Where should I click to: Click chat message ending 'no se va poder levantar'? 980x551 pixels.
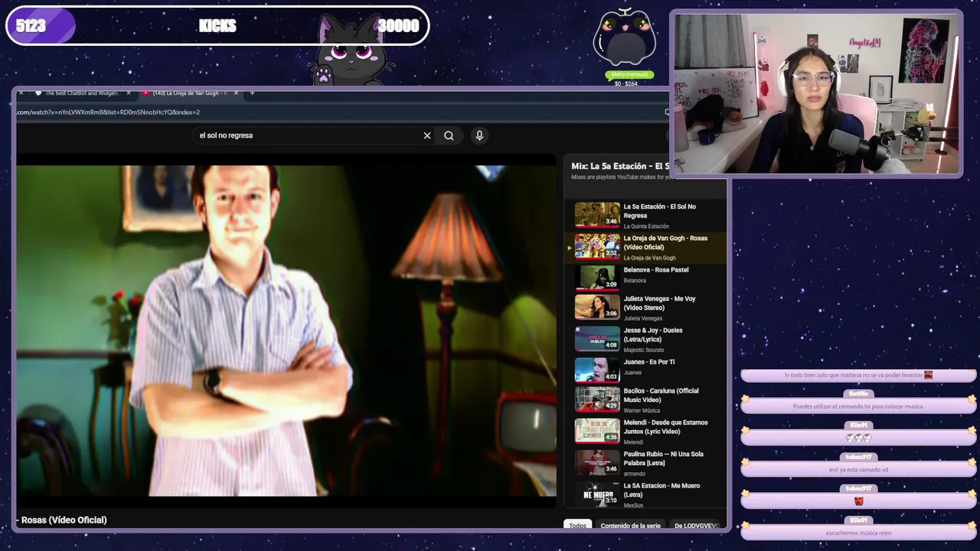[858, 375]
